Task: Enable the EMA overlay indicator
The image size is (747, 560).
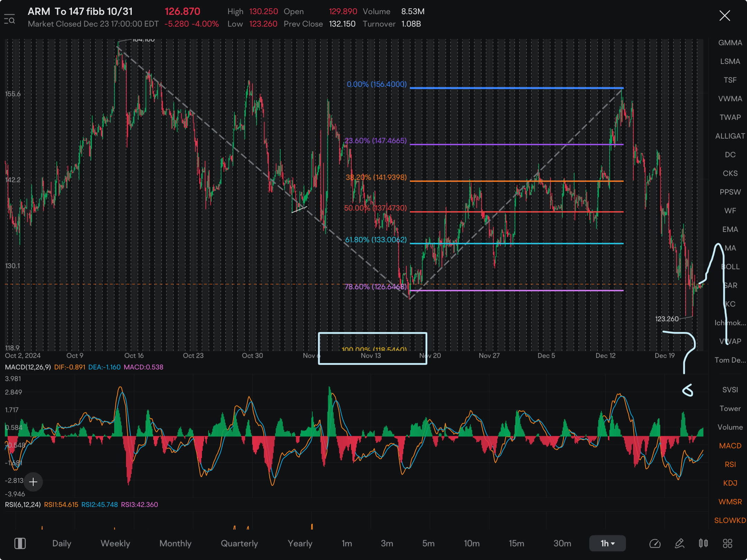Action: point(730,229)
